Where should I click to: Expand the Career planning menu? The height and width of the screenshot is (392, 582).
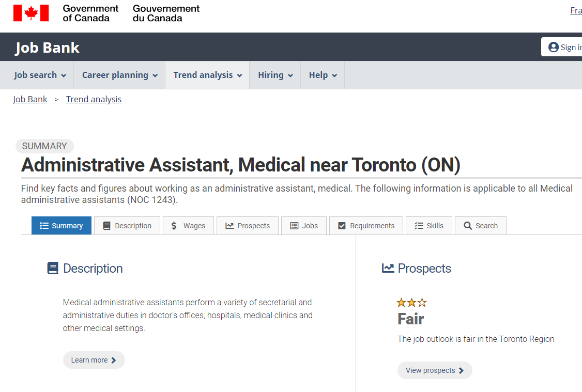(119, 75)
